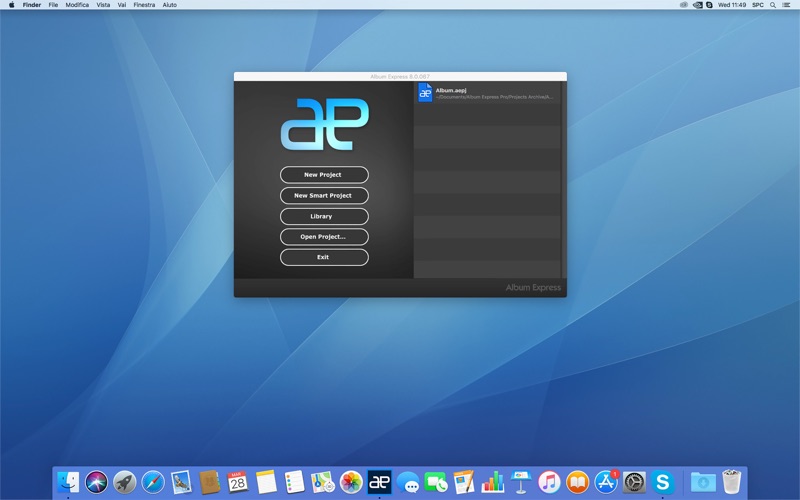Launch Siri from the Dock

click(96, 482)
